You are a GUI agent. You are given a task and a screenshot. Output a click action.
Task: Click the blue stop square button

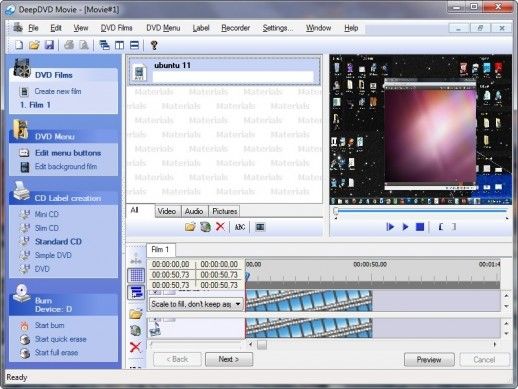(x=420, y=227)
